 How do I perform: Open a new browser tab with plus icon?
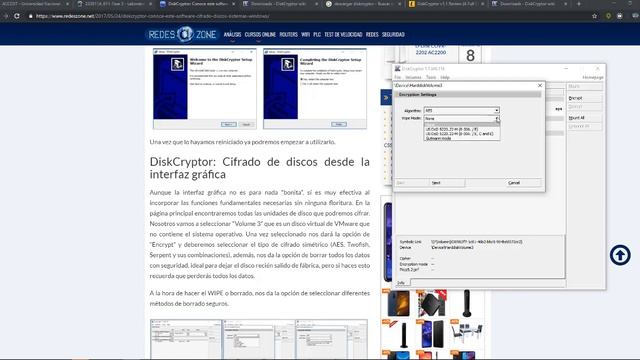(579, 4)
